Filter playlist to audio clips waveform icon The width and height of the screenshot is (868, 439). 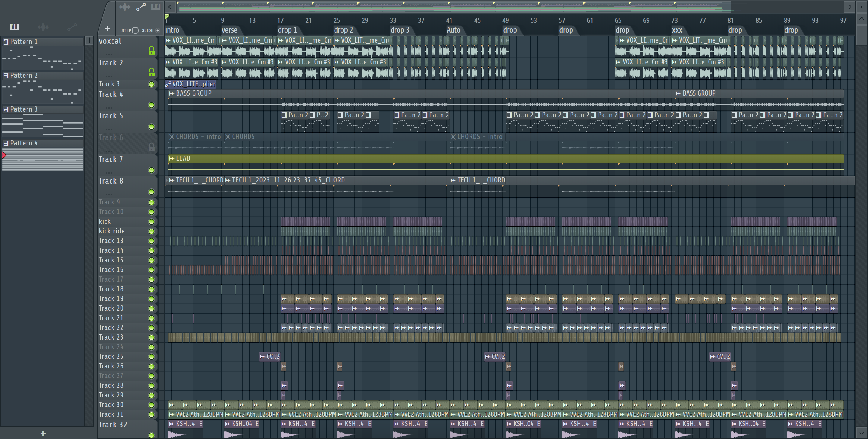(x=125, y=7)
